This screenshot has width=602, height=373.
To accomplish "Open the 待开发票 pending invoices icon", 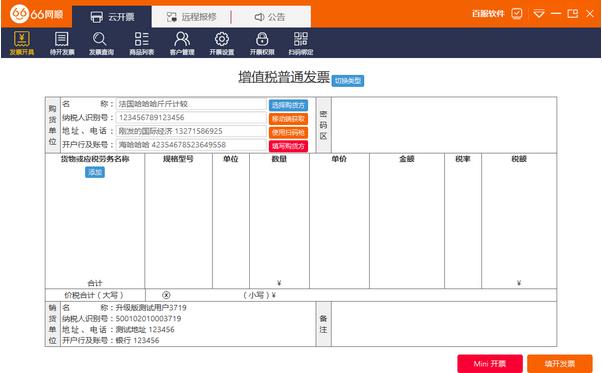I will pos(62,43).
